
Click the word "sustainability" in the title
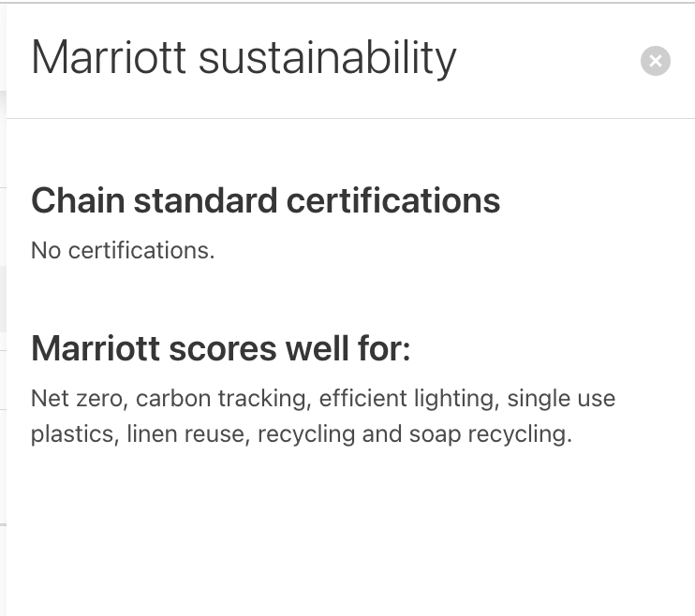(328, 58)
